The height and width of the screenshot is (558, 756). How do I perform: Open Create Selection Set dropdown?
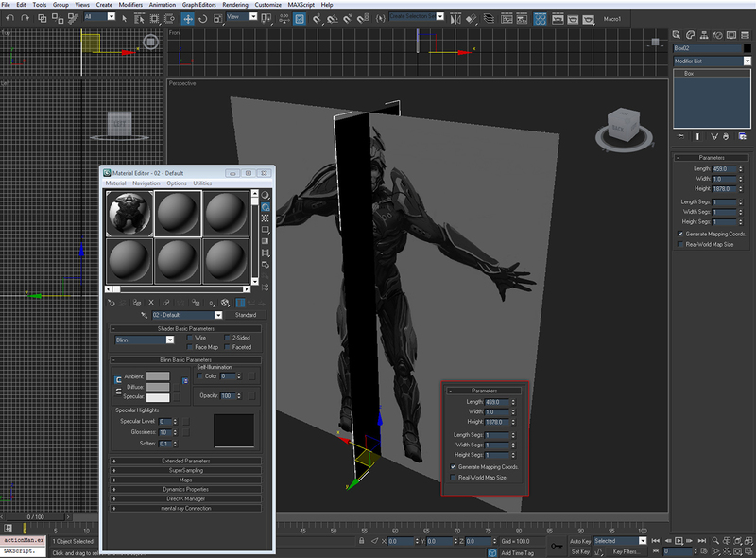439,16
